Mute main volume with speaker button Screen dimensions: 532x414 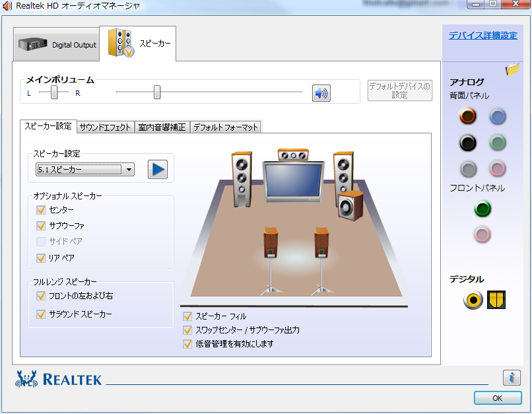[x=321, y=93]
